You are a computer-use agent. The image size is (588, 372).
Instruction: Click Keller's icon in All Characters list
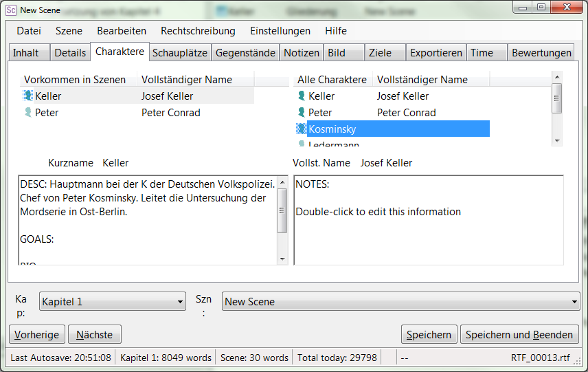coord(302,96)
